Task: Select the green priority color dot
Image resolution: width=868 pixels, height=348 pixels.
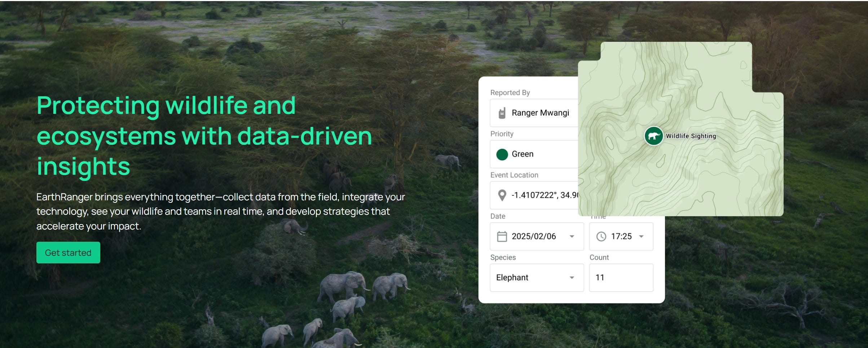Action: pyautogui.click(x=502, y=154)
